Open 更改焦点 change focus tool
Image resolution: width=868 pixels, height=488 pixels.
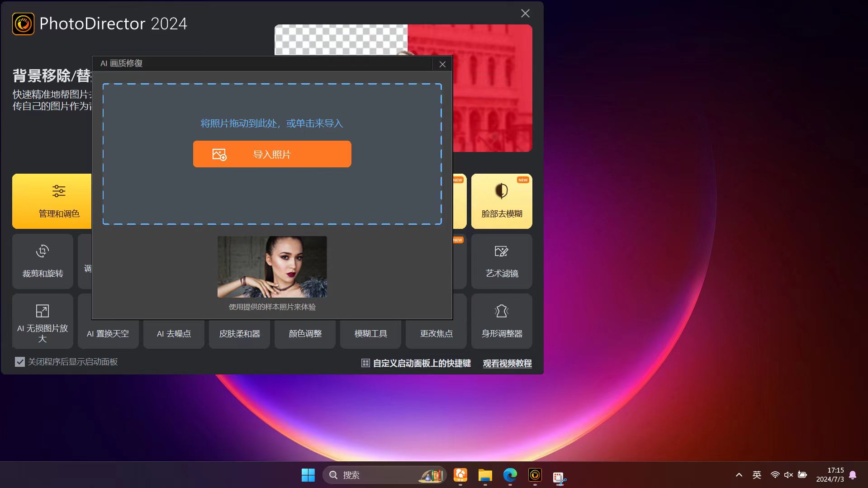tap(436, 334)
